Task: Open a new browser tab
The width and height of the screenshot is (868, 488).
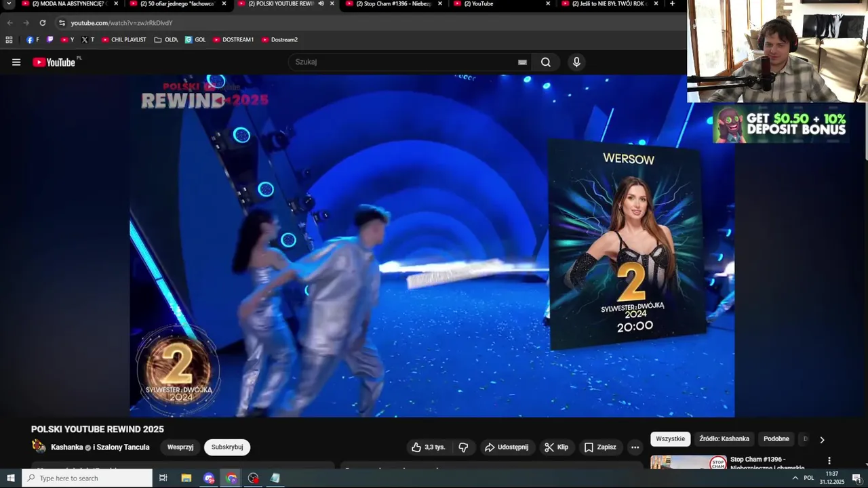Action: [x=672, y=4]
